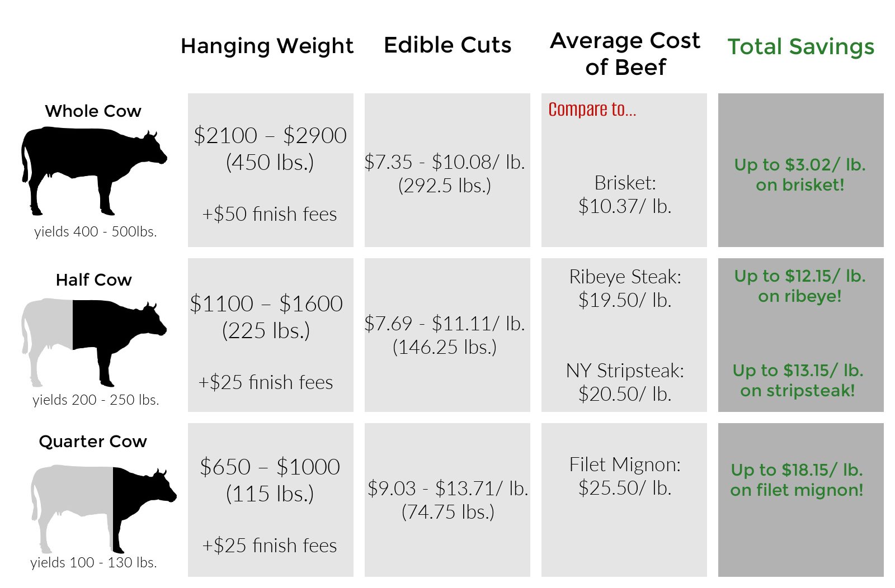This screenshot has height=588, width=895.
Task: Click the "Edible Cuts" column header
Action: 447,45
